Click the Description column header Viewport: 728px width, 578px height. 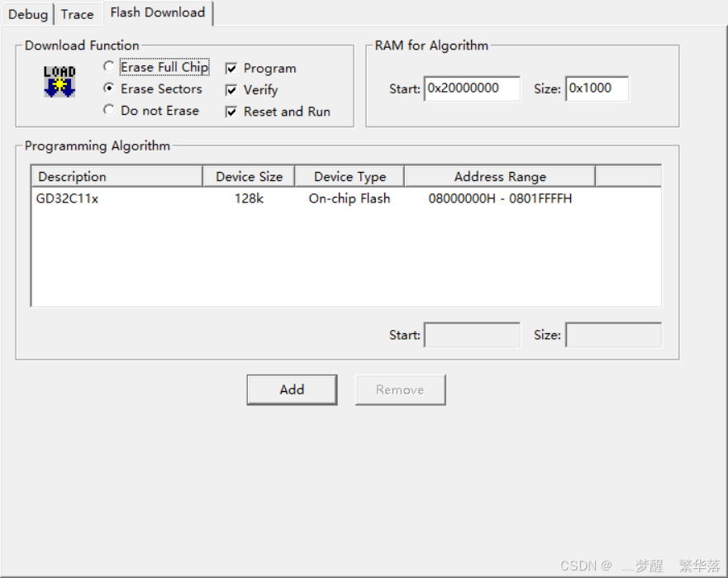[x=117, y=177]
